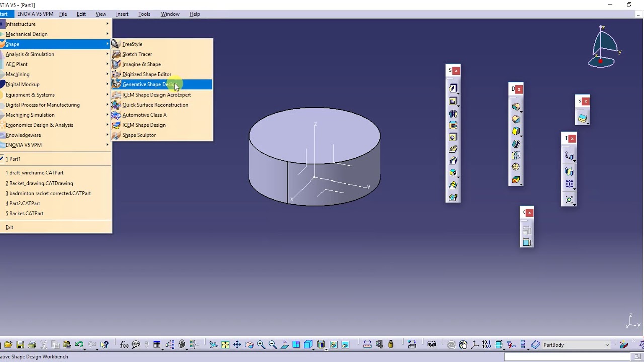Screen dimensions: 644x362
Task: Click the Capture camera icon
Action: point(432,345)
